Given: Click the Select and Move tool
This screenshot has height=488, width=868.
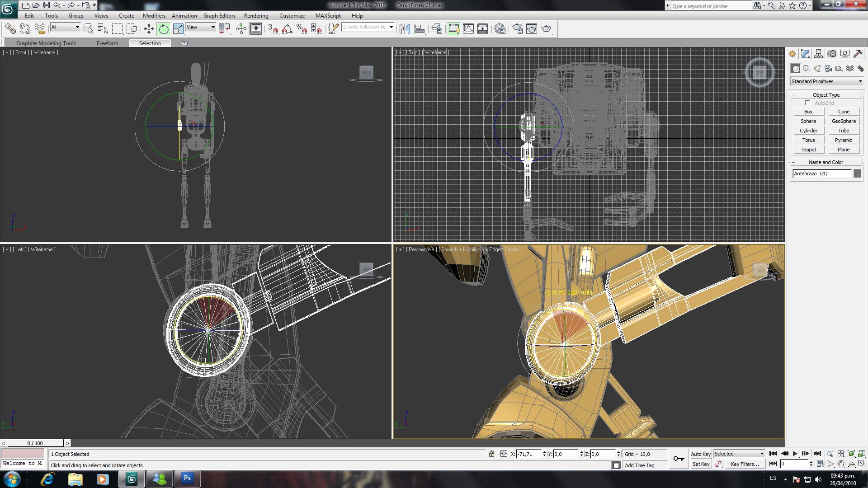Looking at the screenshot, I should tap(149, 29).
